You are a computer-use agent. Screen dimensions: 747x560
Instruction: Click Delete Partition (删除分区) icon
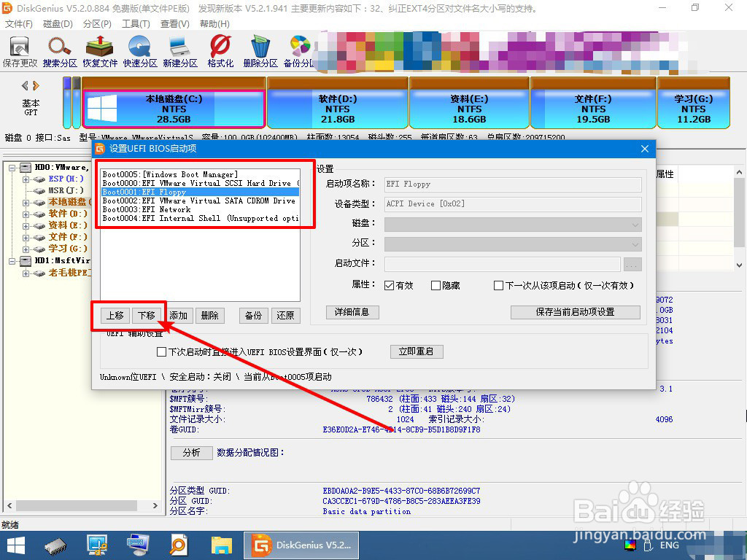point(260,51)
